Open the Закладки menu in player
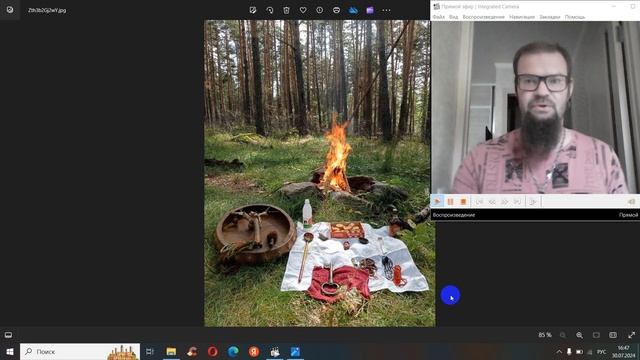The height and width of the screenshot is (360, 640). coord(550,17)
